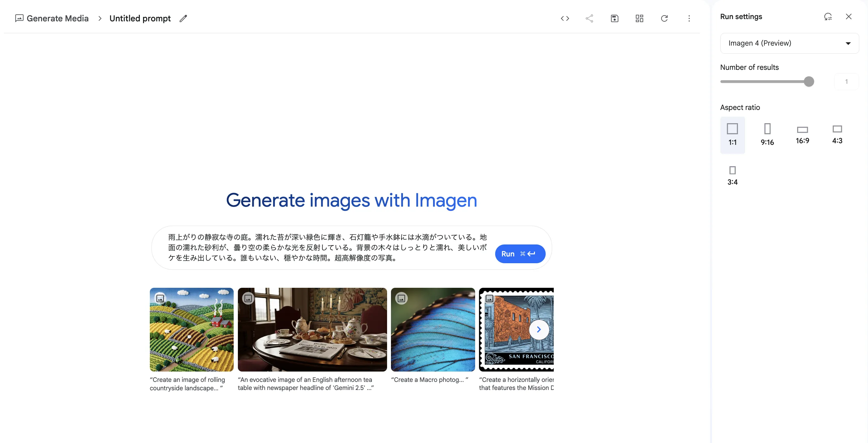Select the English afternoon tea example thumbnail
Screen dimensions: 868x443
click(312, 330)
